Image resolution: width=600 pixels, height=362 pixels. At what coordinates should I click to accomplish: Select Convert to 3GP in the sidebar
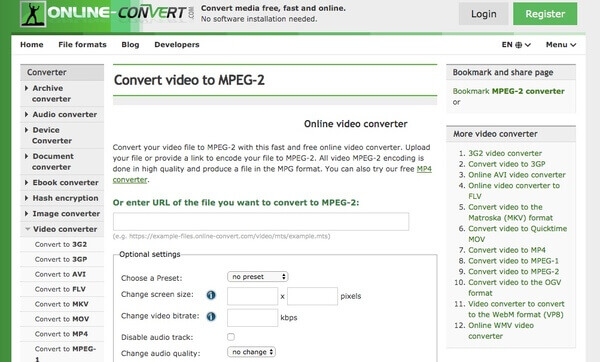[x=62, y=259]
